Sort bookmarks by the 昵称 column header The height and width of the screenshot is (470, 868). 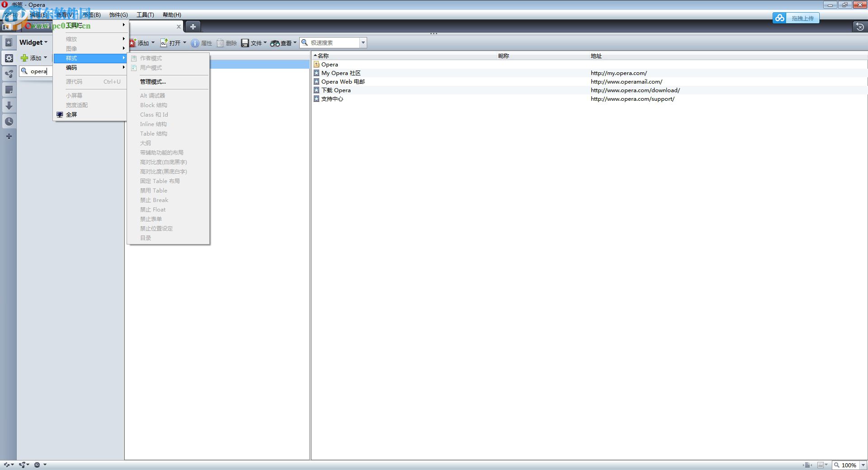pos(542,56)
